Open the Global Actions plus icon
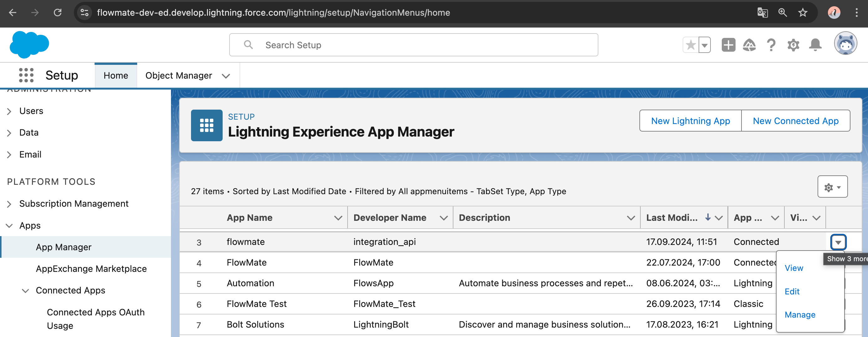The height and width of the screenshot is (337, 868). [x=728, y=45]
